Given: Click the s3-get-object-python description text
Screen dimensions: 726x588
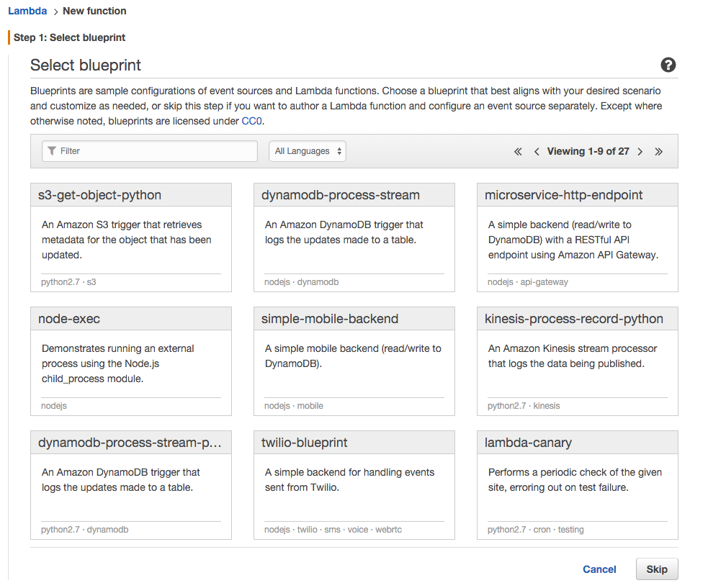Looking at the screenshot, I should pos(127,240).
